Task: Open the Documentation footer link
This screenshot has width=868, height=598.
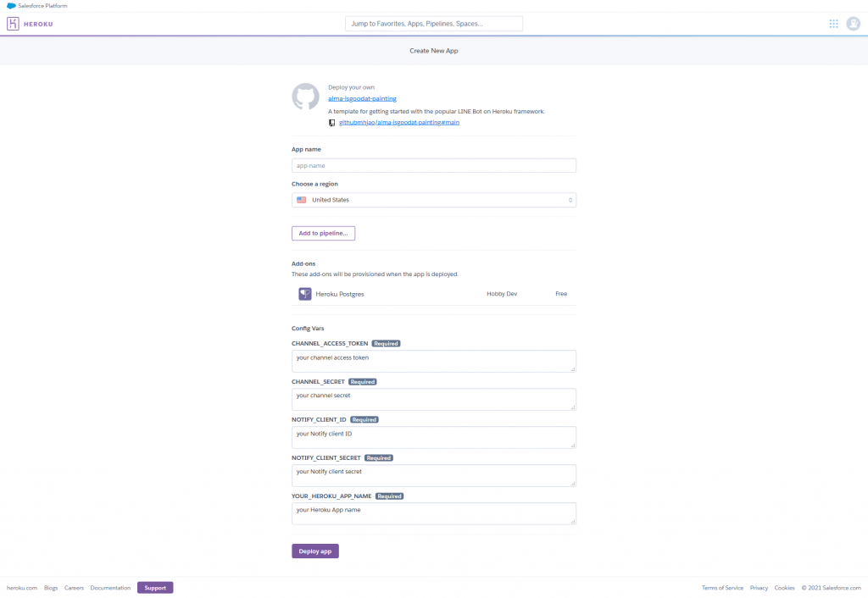Action: coord(110,588)
